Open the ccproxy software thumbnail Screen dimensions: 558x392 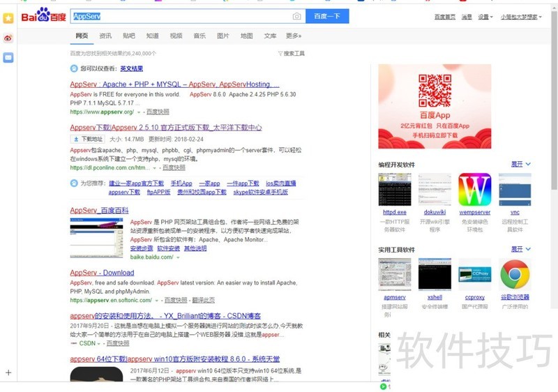475,274
